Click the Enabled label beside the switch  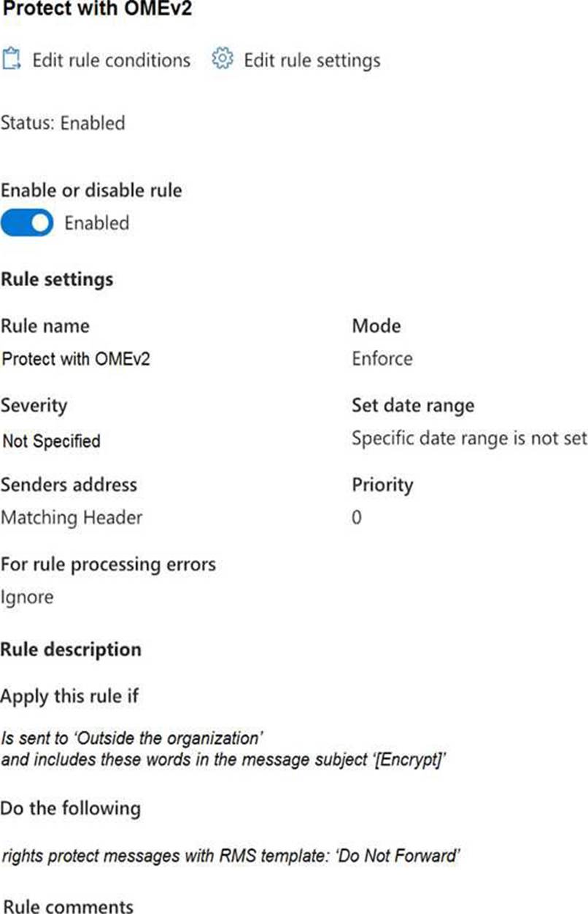coord(96,223)
